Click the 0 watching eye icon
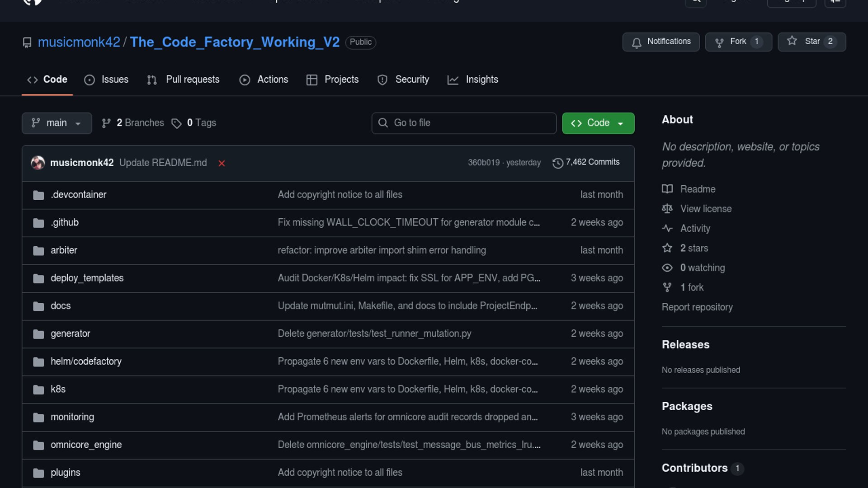 coord(667,267)
